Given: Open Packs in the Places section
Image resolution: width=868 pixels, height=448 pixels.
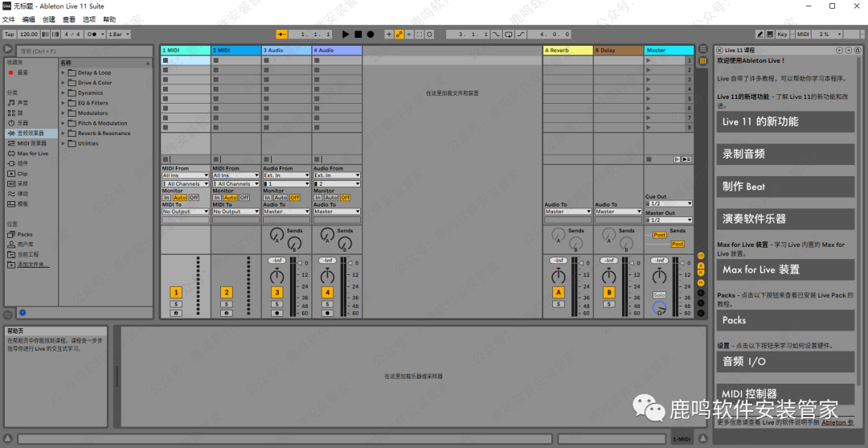Looking at the screenshot, I should tap(25, 235).
